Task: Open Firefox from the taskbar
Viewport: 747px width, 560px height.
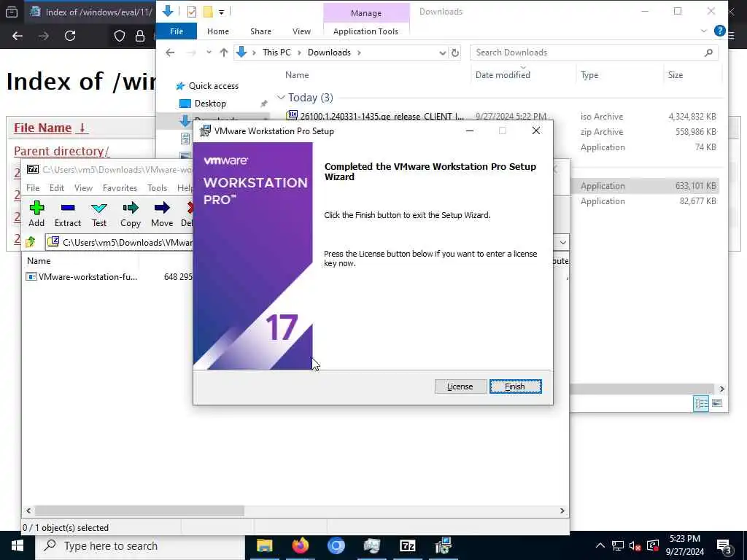Action: click(x=300, y=545)
